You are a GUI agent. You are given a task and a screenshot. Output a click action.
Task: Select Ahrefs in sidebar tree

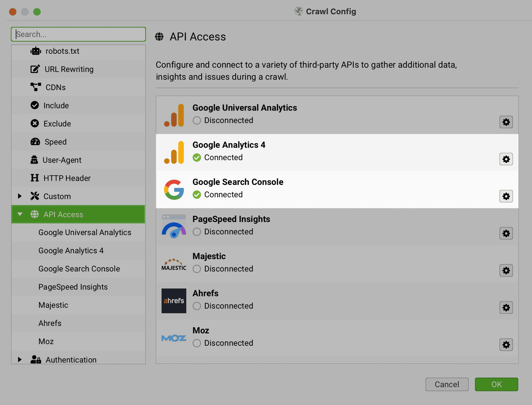coord(78,323)
